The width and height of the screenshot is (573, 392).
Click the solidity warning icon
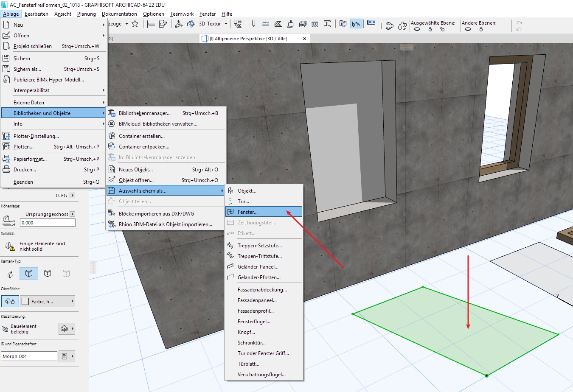pos(9,246)
